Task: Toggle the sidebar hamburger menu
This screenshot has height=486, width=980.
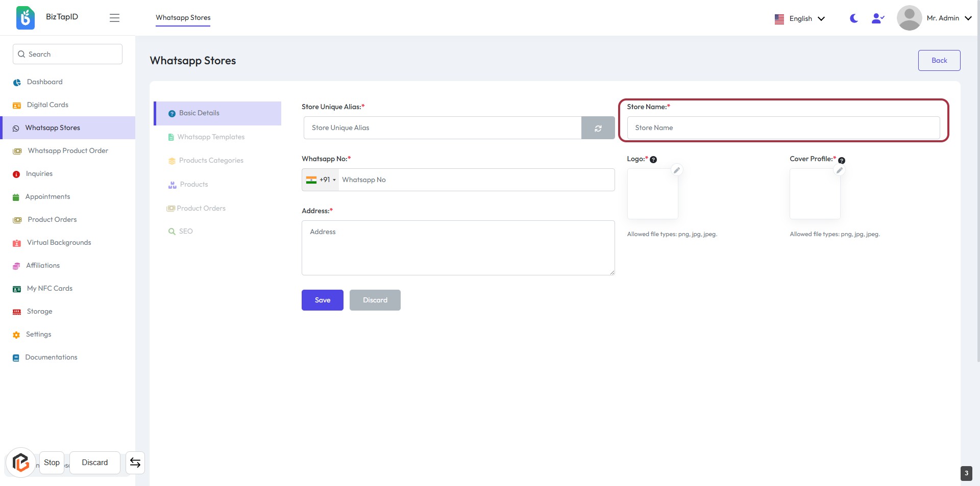Action: coord(114,18)
